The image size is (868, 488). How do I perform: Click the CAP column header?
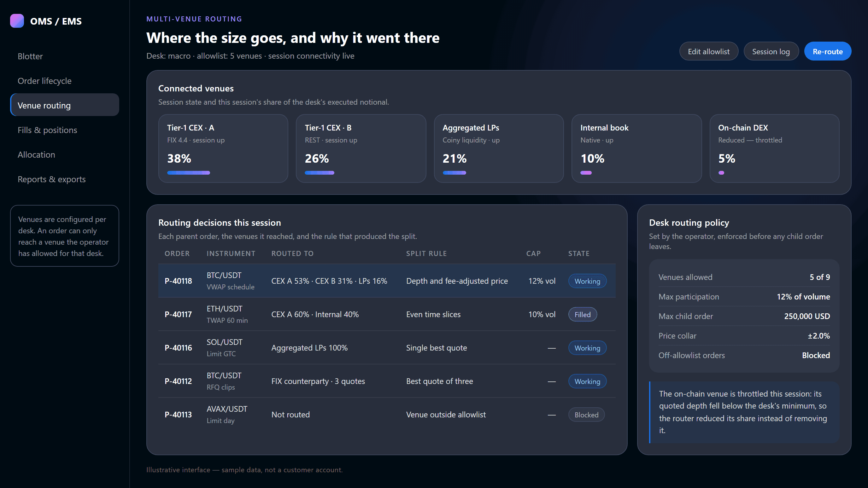coord(533,253)
